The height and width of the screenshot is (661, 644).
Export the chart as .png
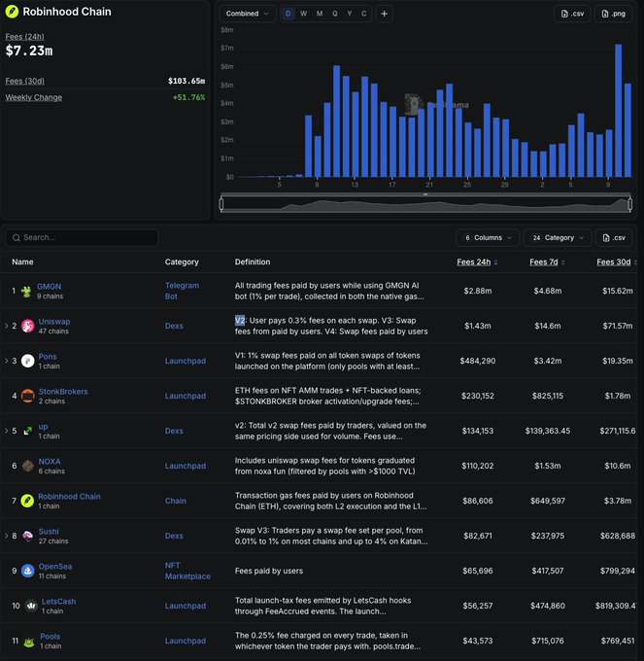pyautogui.click(x=613, y=14)
